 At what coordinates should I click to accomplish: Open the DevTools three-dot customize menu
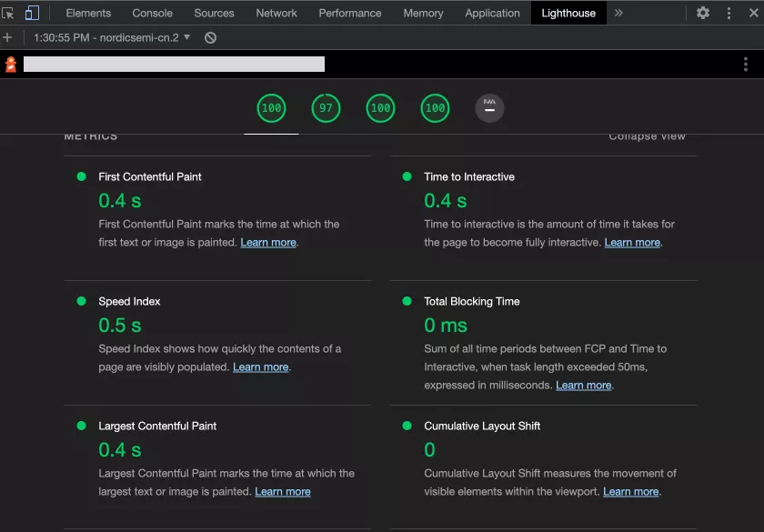coord(729,13)
